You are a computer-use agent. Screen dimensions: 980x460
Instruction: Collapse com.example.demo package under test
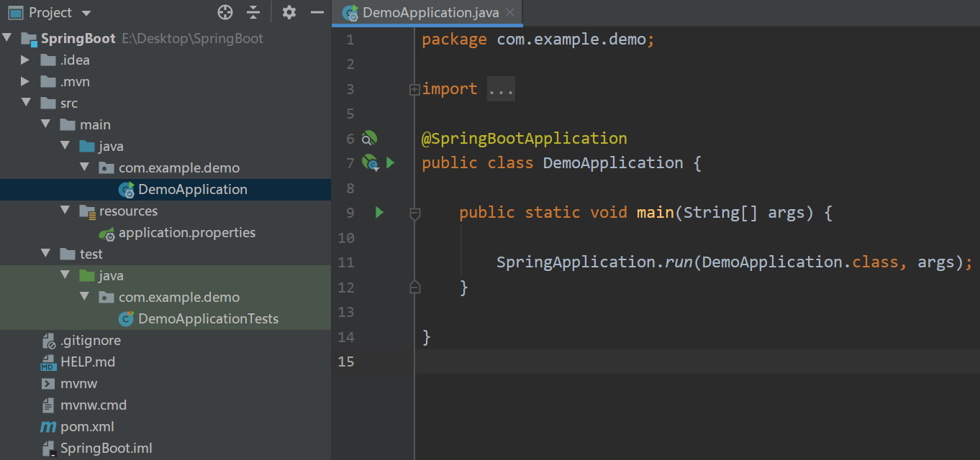coord(84,297)
